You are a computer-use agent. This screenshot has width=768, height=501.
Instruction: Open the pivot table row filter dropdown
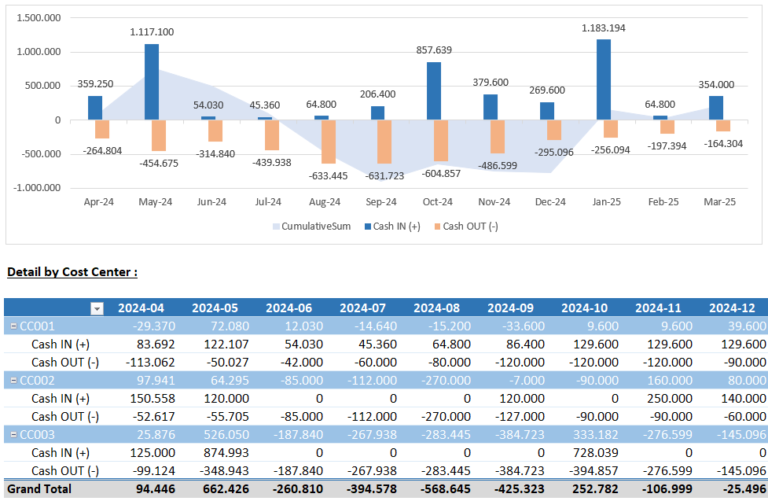click(x=97, y=308)
